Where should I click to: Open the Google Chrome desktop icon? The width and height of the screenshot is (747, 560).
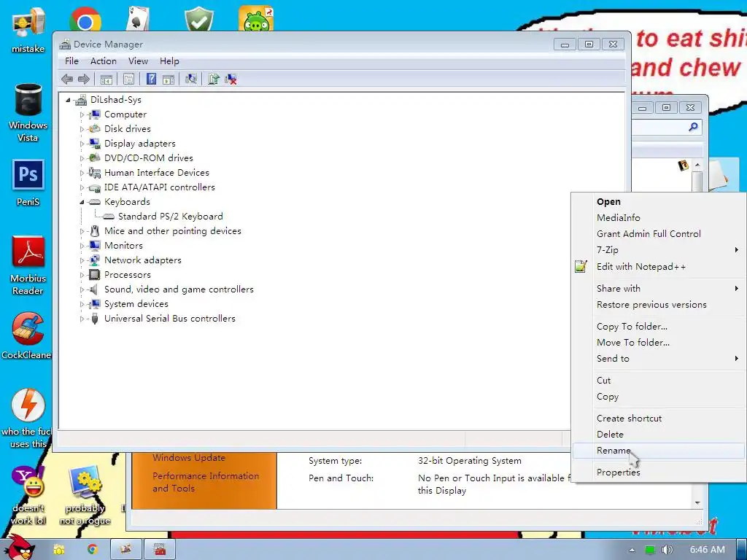click(85, 19)
